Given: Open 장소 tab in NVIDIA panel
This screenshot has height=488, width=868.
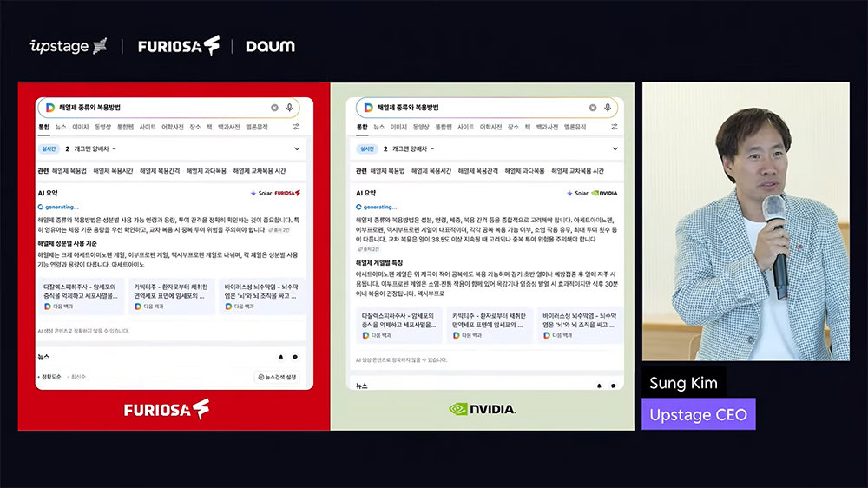Looking at the screenshot, I should click(x=513, y=128).
